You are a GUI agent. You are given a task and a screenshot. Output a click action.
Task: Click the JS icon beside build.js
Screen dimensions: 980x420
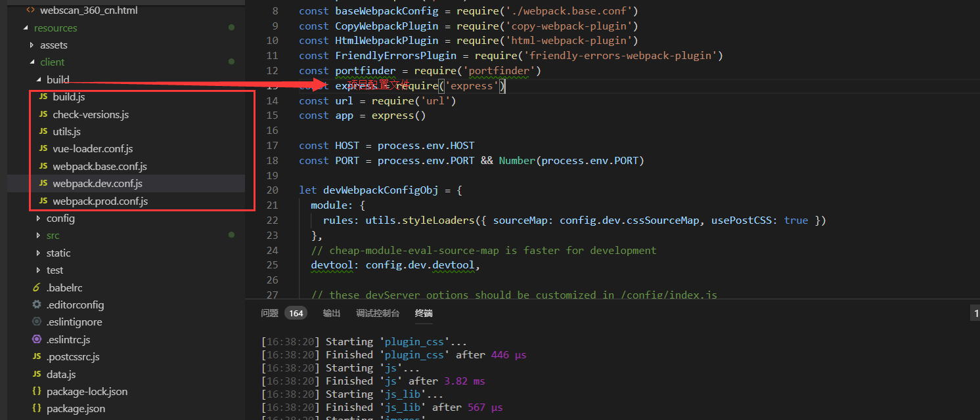click(x=43, y=97)
